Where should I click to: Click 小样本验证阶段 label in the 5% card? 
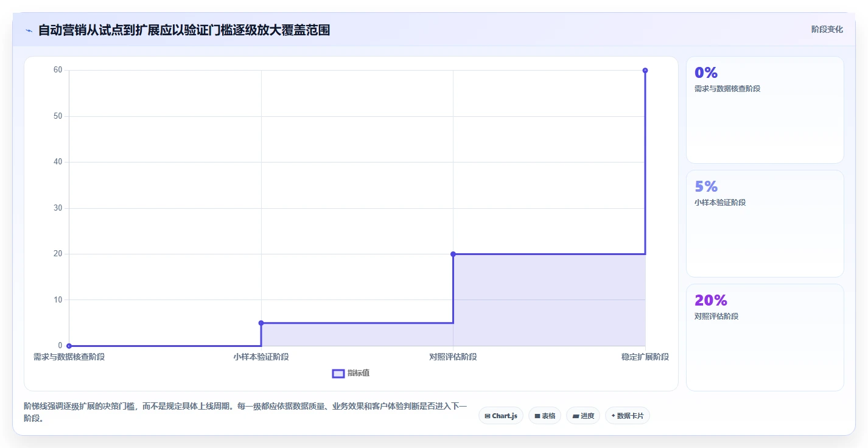[x=720, y=203]
